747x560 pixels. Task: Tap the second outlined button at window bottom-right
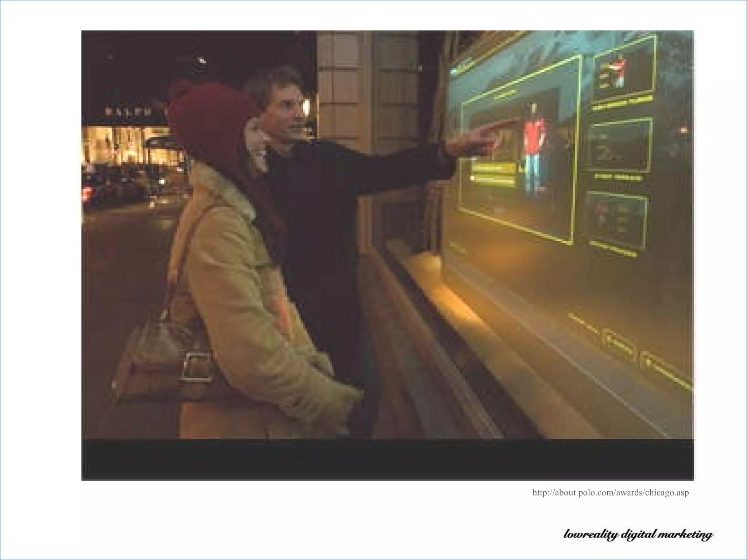click(667, 369)
